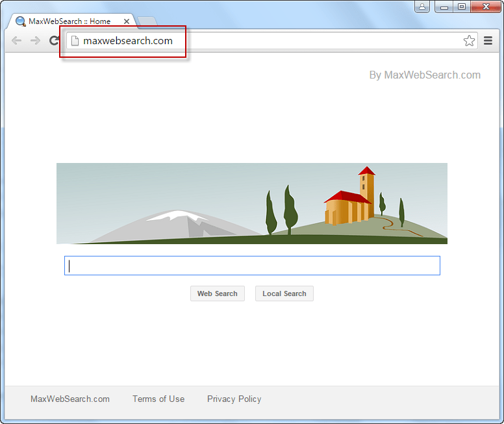The height and width of the screenshot is (424, 504).
Task: Minimize the browser window
Action: pos(444,6)
